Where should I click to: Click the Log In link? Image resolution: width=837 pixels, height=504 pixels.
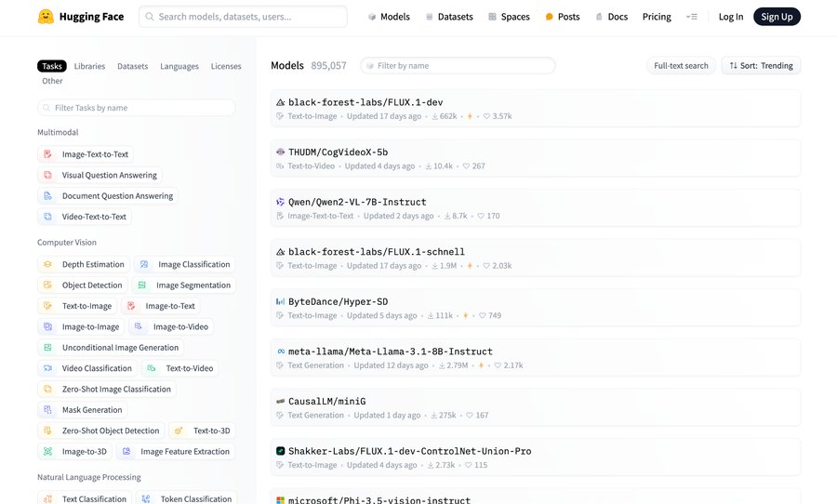(731, 17)
